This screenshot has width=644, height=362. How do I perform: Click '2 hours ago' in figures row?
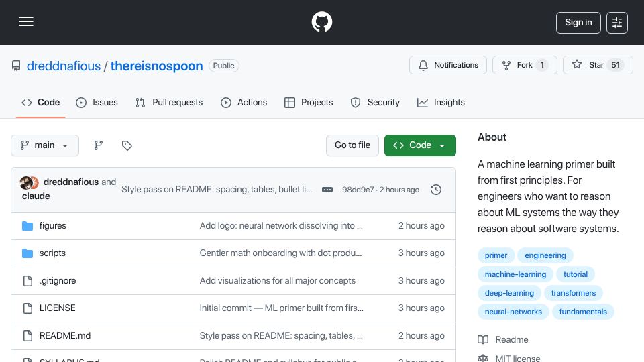tap(421, 226)
